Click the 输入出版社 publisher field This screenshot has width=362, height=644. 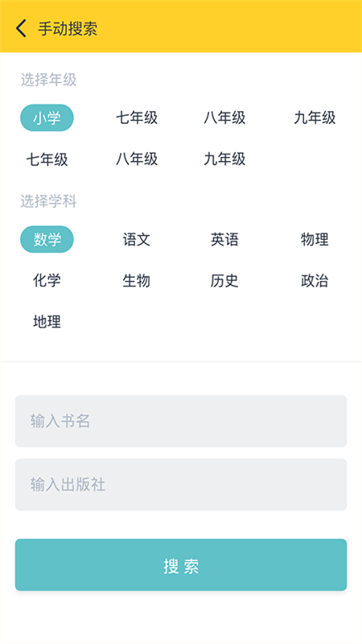tap(181, 485)
